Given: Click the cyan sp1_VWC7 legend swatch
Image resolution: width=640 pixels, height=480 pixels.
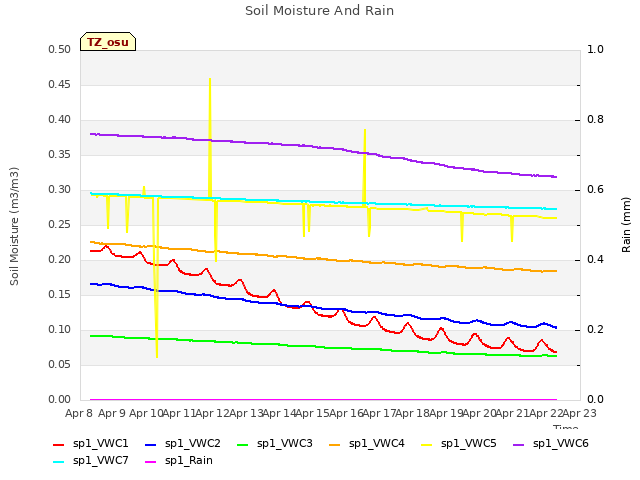Looking at the screenshot, I should click(59, 462).
